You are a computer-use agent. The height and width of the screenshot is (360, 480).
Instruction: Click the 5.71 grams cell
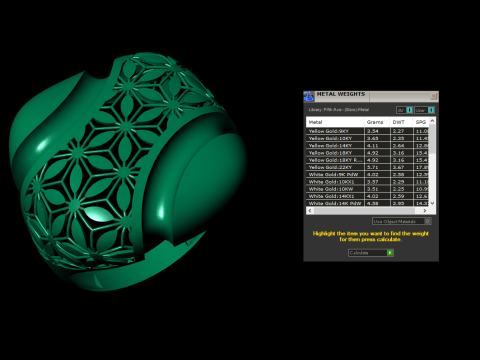coord(377,167)
